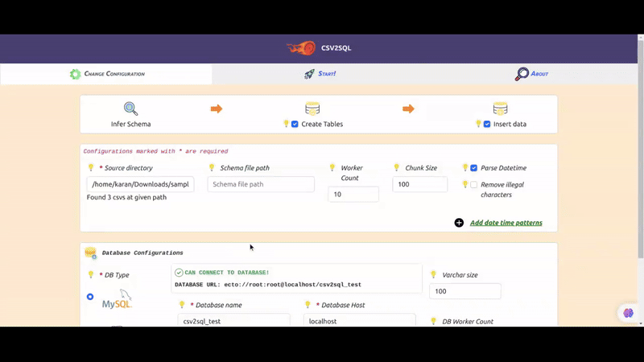The height and width of the screenshot is (362, 644).
Task: Switch to the Start! tab
Action: pos(320,74)
